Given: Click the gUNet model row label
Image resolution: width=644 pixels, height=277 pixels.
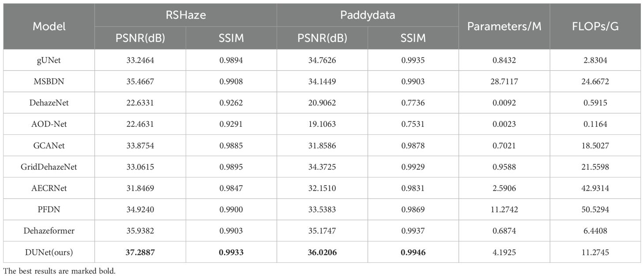Looking at the screenshot, I should point(49,60).
